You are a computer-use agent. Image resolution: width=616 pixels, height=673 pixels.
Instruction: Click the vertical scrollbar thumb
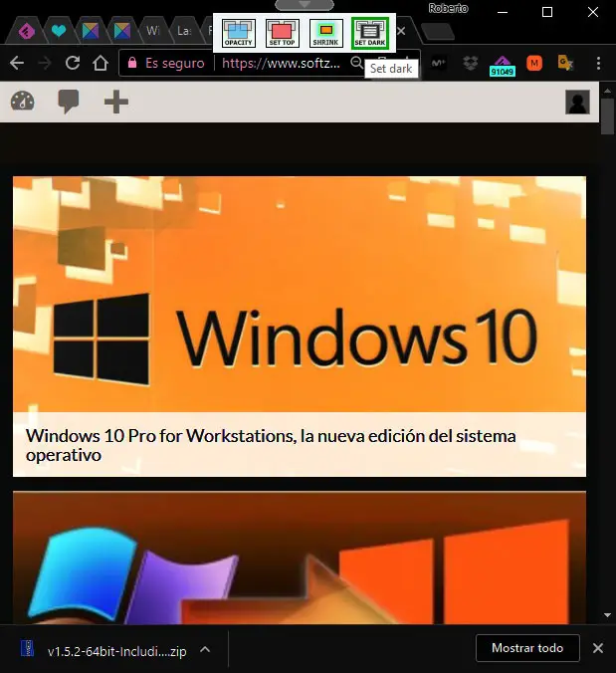coord(607,116)
